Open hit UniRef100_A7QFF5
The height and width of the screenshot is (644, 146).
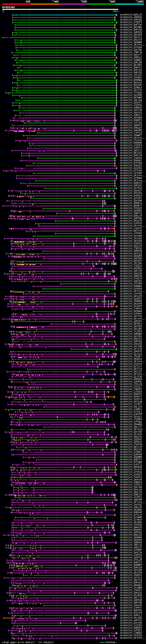[x=131, y=22]
